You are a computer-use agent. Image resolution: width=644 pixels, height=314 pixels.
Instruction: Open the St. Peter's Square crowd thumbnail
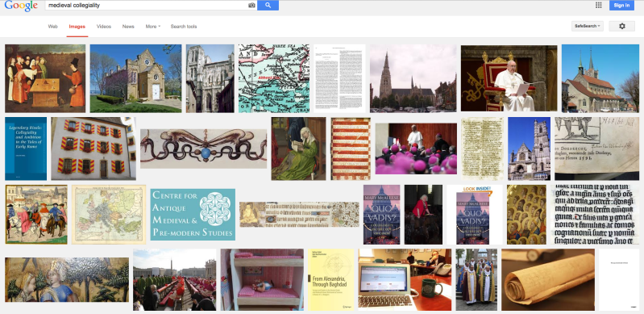[x=175, y=279]
